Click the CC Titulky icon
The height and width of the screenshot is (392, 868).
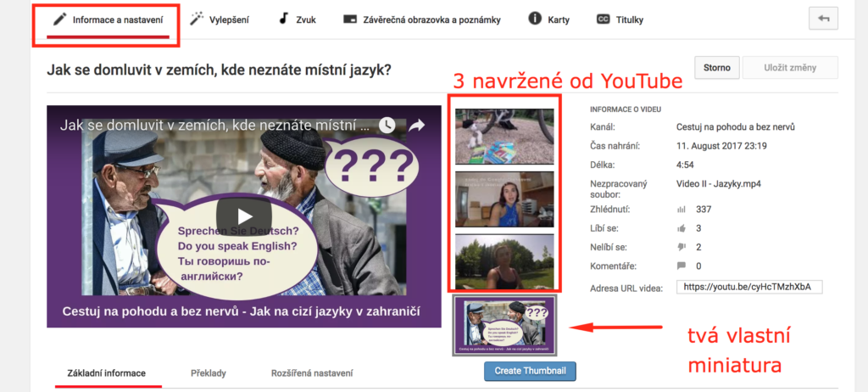click(x=603, y=19)
